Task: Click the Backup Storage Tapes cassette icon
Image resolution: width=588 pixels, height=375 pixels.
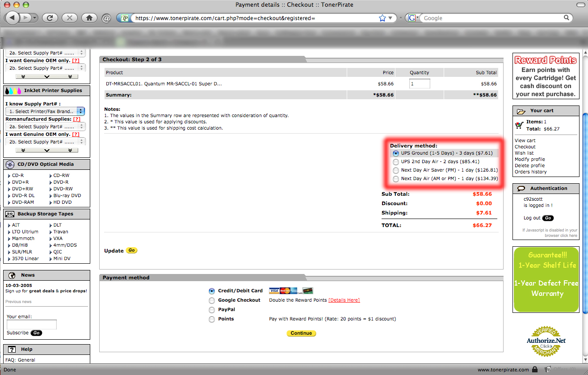Action: (10, 214)
